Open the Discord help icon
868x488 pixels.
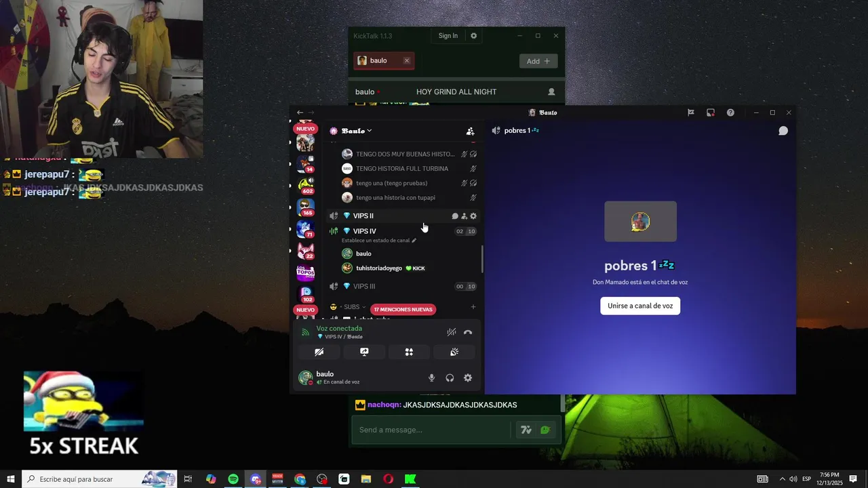[x=730, y=113]
